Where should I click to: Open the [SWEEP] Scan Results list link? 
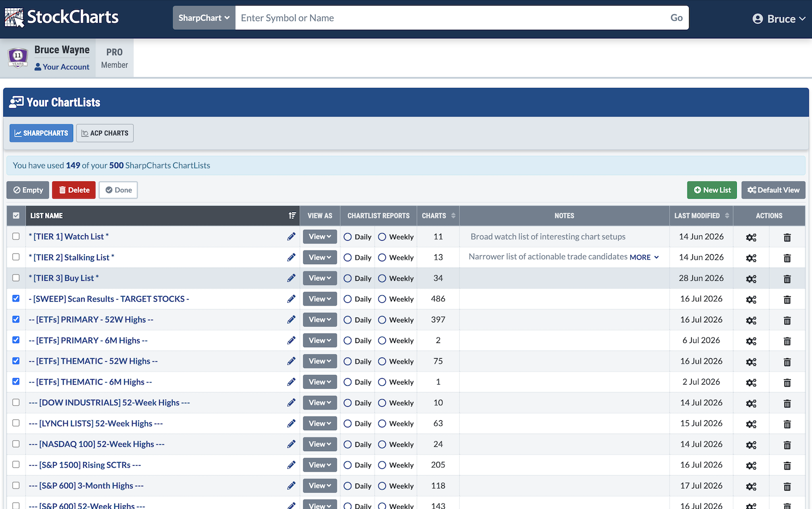click(x=109, y=299)
